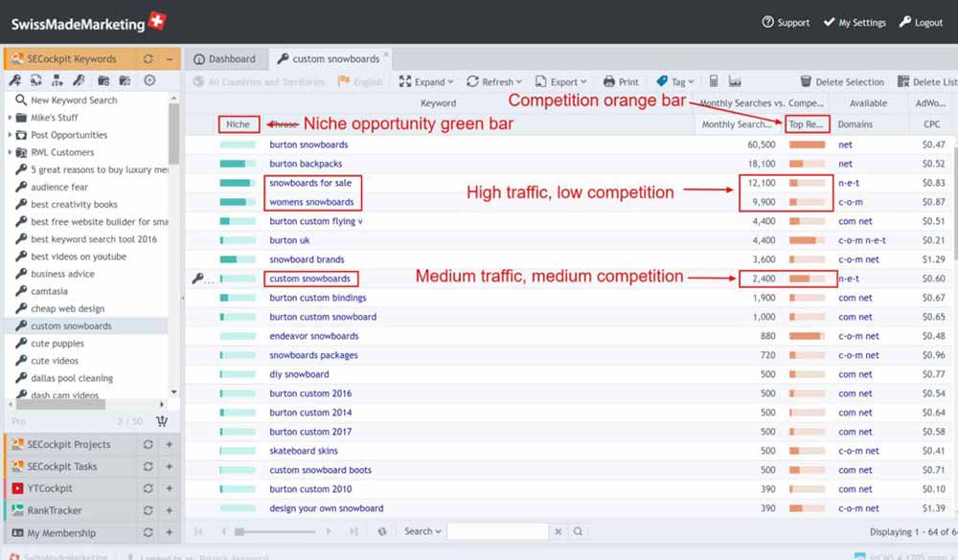The width and height of the screenshot is (958, 560).
Task: Expand the RWL Customers folder
Action: tap(10, 152)
